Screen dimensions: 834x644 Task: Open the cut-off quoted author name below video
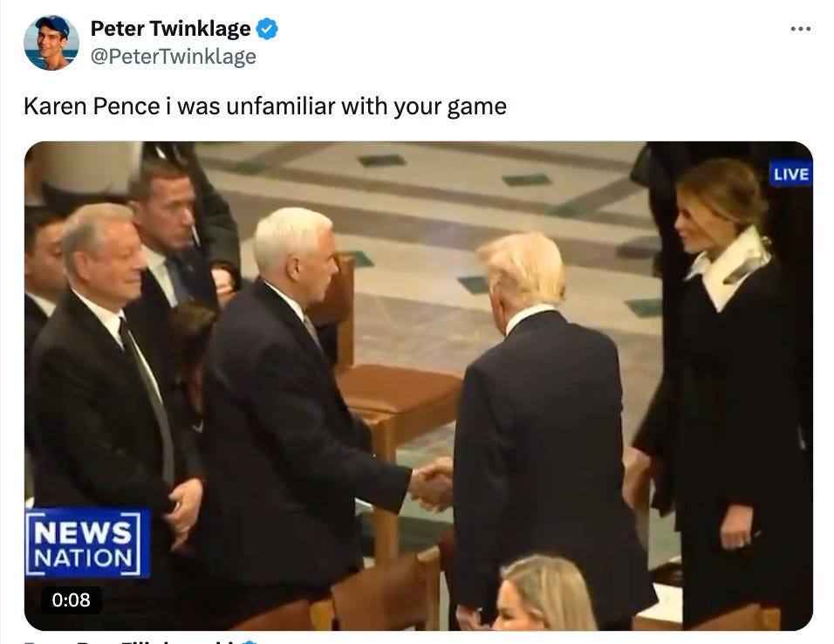click(x=130, y=641)
